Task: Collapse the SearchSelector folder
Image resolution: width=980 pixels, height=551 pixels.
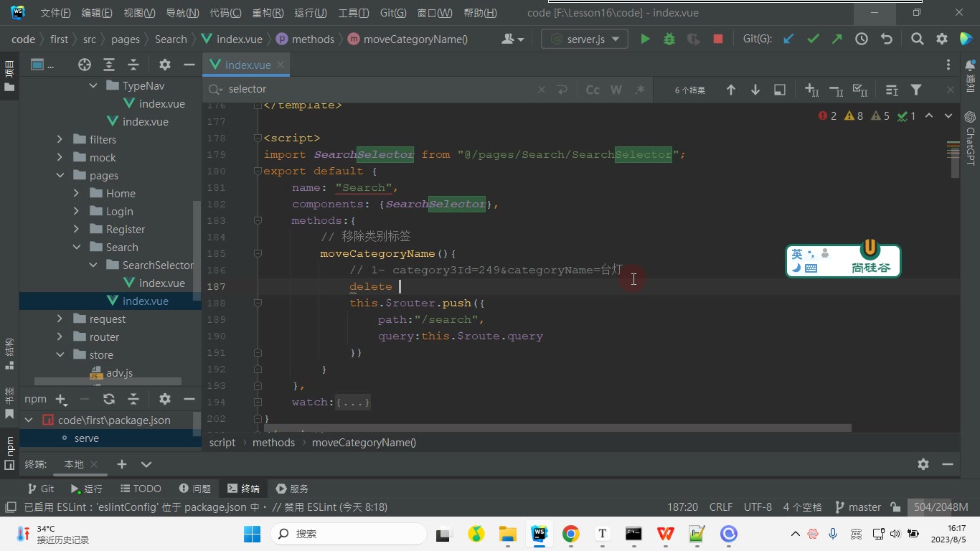Action: coord(93,265)
